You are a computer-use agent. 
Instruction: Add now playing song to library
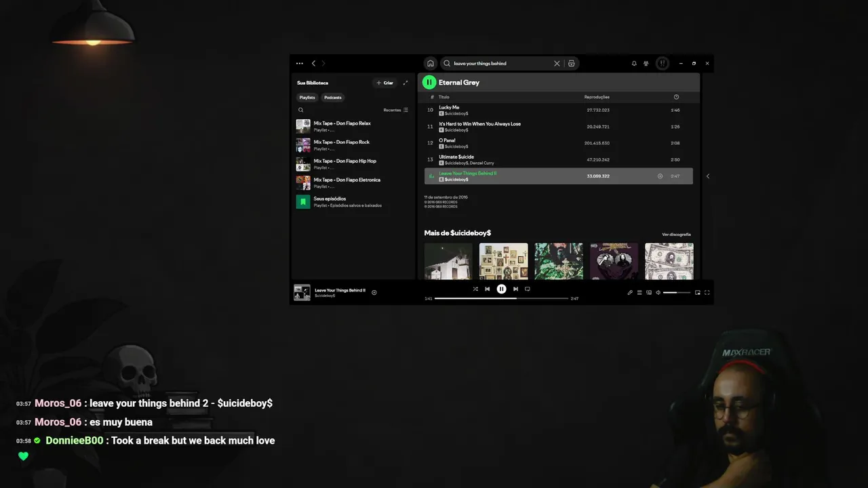pos(374,293)
